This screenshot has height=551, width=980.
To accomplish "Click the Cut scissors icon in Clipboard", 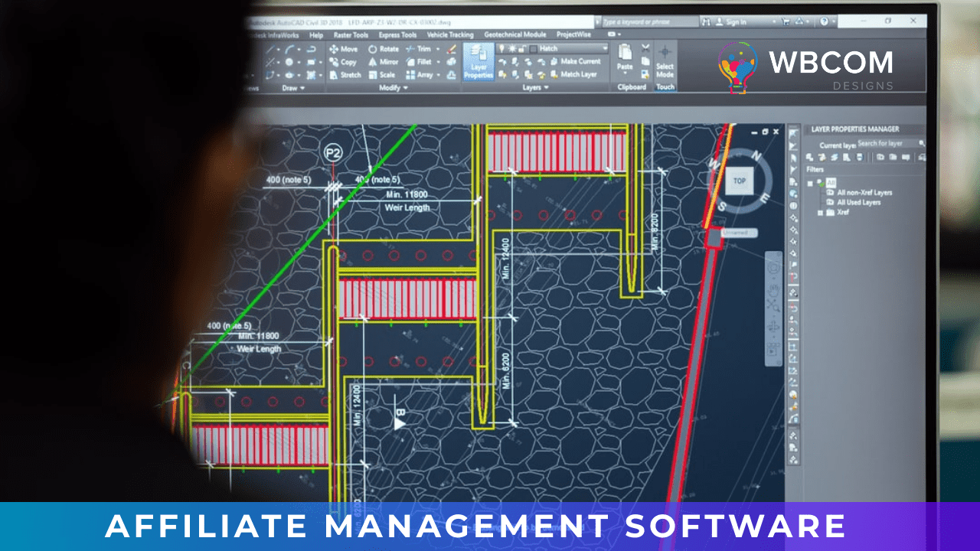I will pos(645,48).
